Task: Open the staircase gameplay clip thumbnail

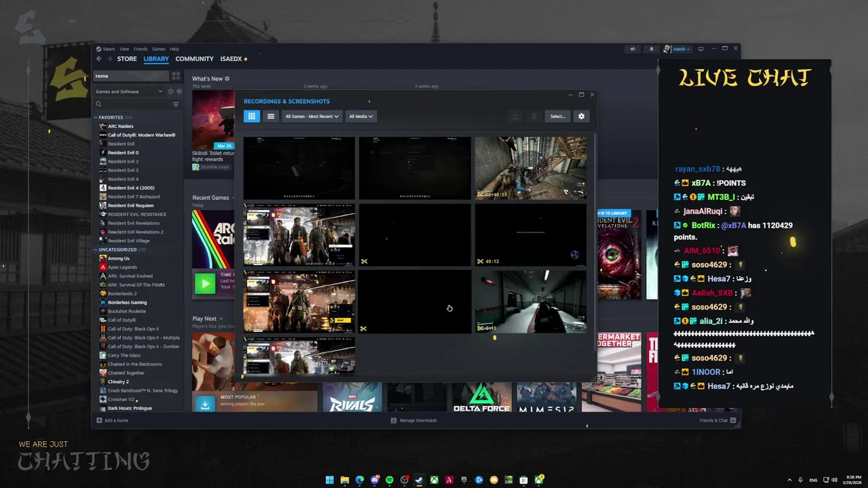Action: [x=530, y=168]
